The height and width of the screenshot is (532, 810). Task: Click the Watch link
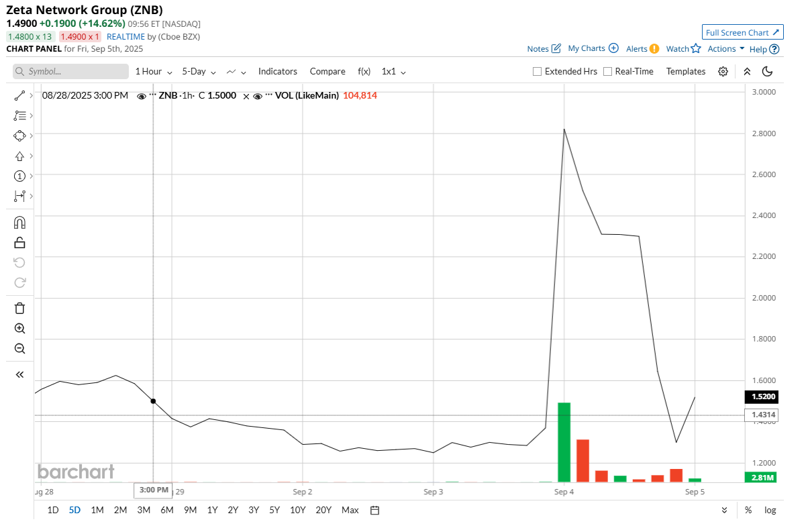click(x=677, y=48)
